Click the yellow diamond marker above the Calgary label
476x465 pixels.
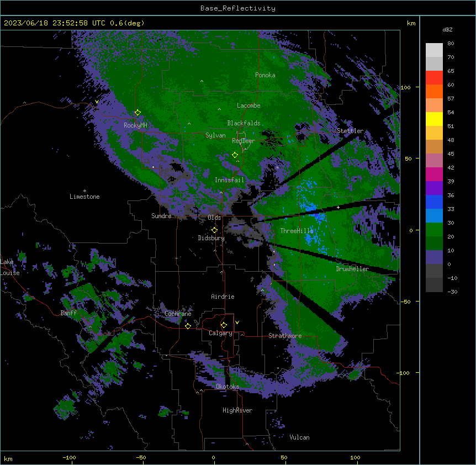tap(224, 325)
